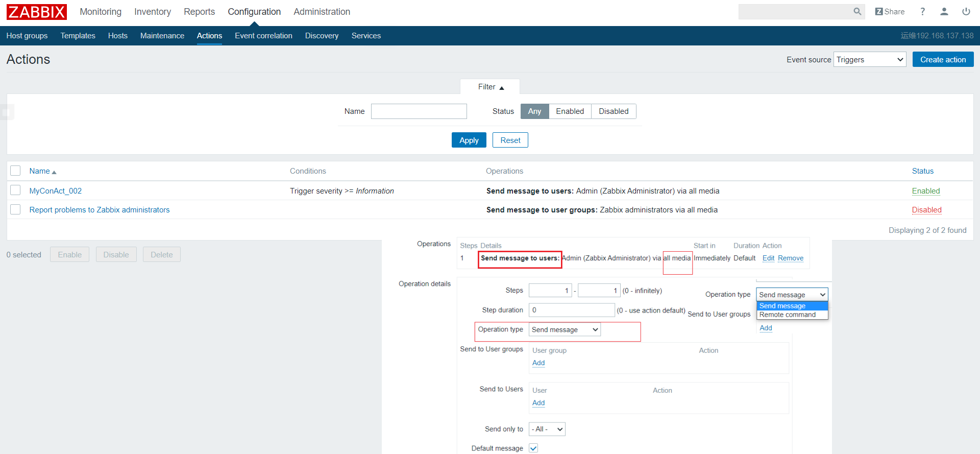Open the user profile icon
Image resolution: width=980 pixels, height=454 pixels.
coord(944,12)
